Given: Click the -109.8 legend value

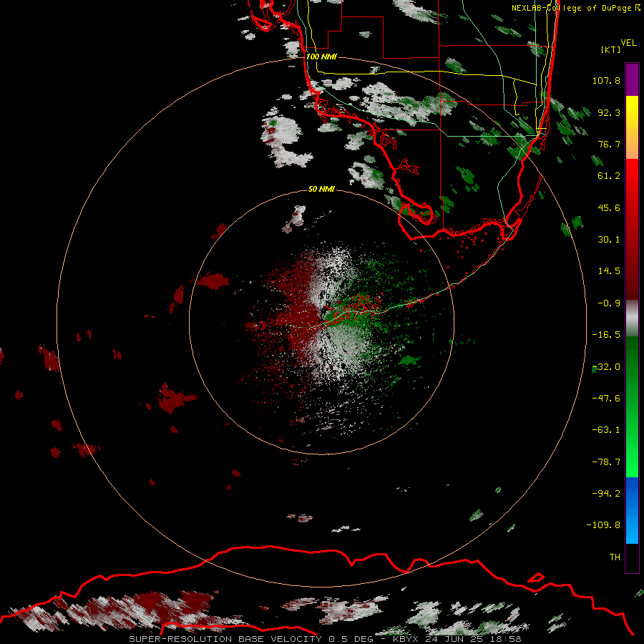Looking at the screenshot, I should [x=603, y=525].
